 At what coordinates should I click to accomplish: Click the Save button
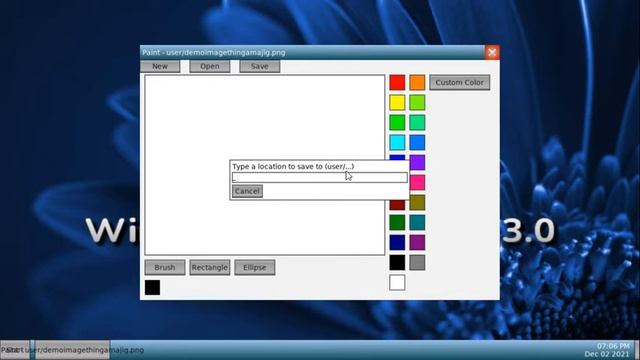coord(260,66)
